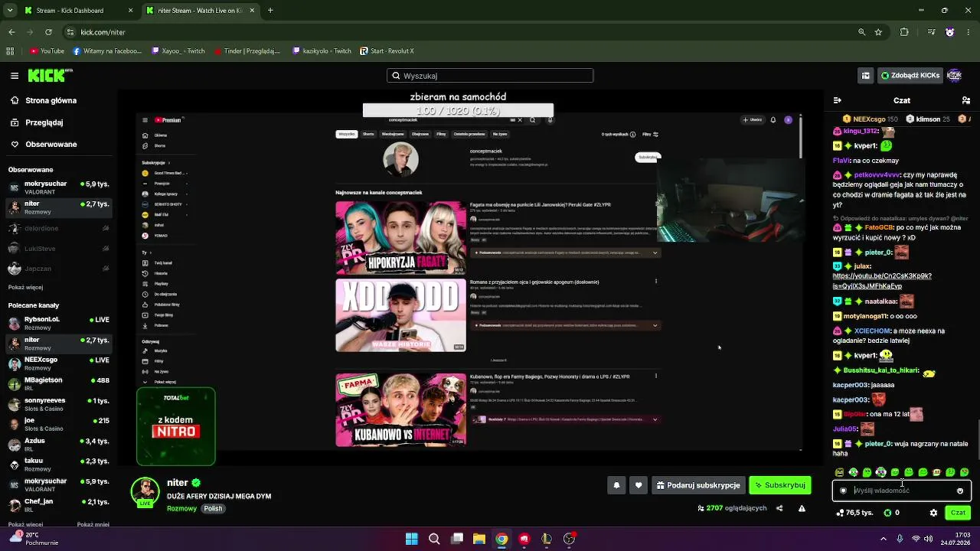Click the Rozmowy category link under niter

tap(181, 509)
